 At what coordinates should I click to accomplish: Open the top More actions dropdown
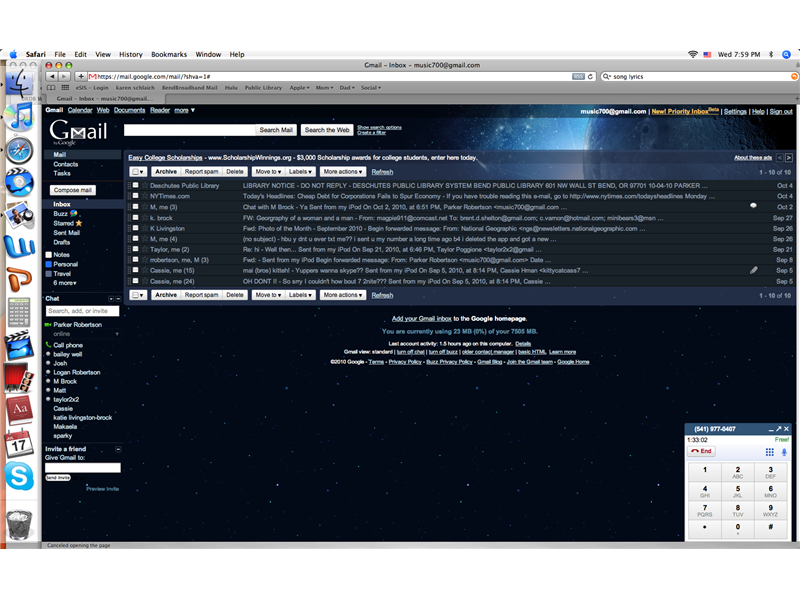tap(343, 172)
